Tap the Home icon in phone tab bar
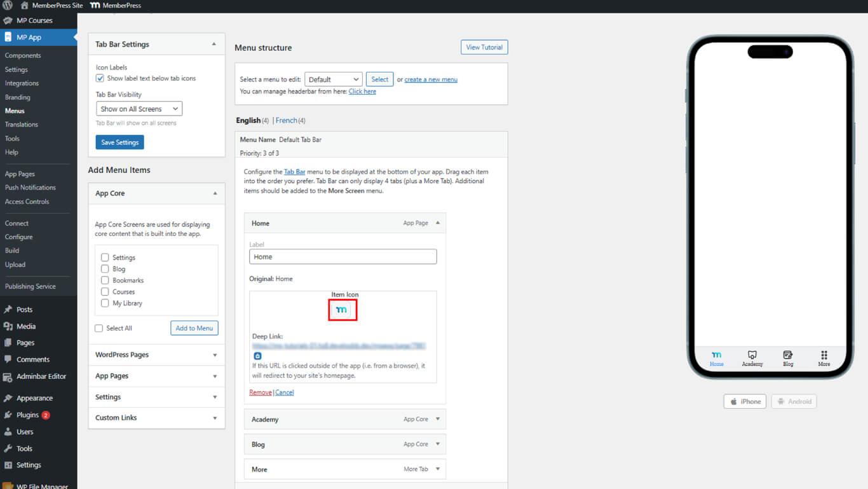 click(x=717, y=355)
